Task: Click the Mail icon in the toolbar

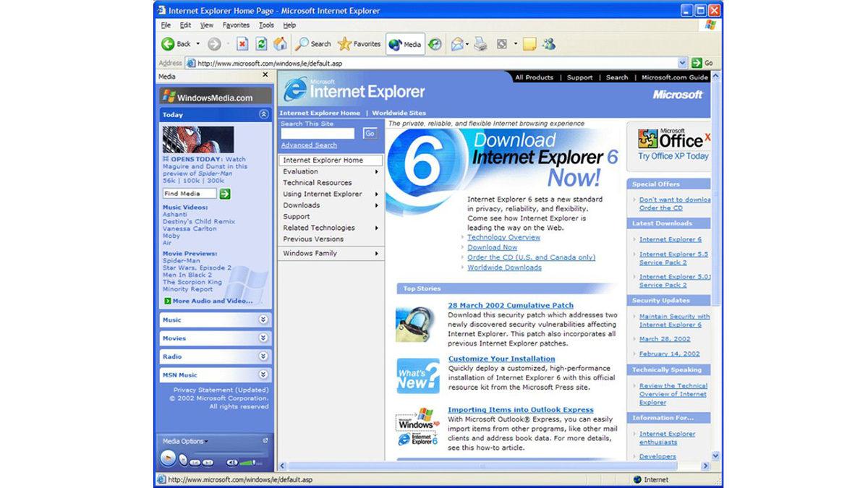Action: click(457, 43)
